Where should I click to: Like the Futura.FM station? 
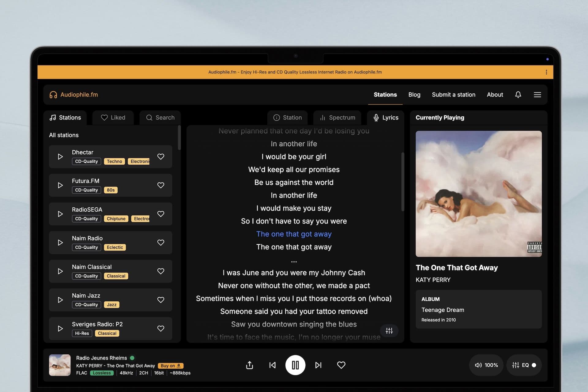coord(161,185)
